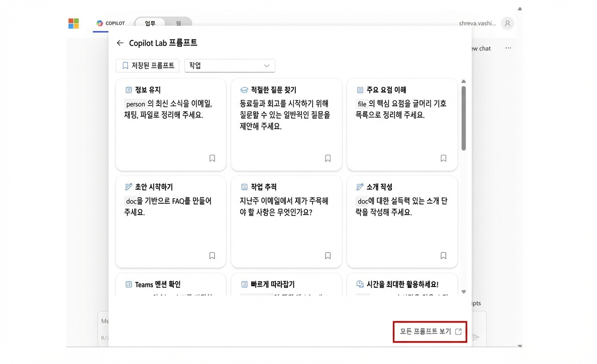Click the clock icon beside 시간을 최대한 활용하세요
The height and width of the screenshot is (364, 597).
(x=360, y=284)
